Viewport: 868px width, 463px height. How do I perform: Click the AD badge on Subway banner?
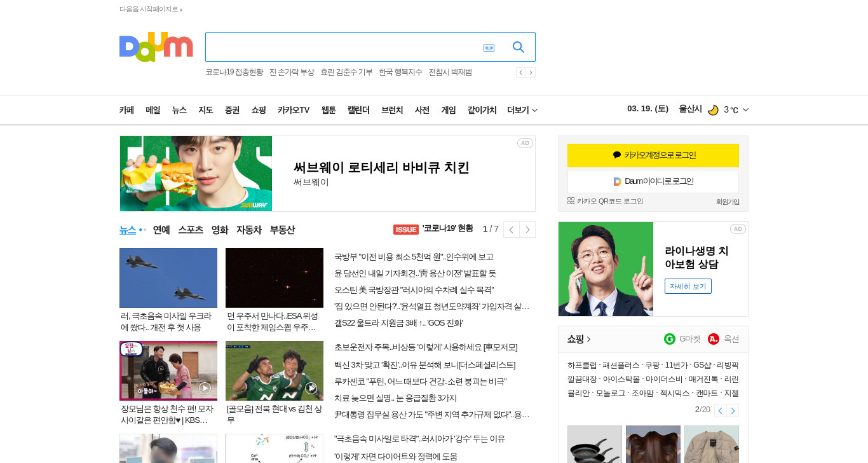click(525, 143)
